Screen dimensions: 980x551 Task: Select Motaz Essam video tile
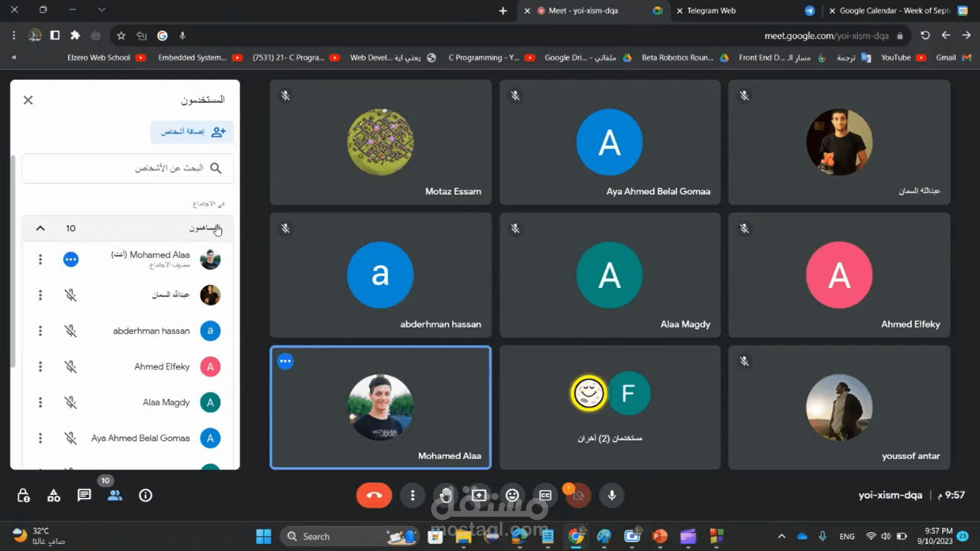pos(380,142)
